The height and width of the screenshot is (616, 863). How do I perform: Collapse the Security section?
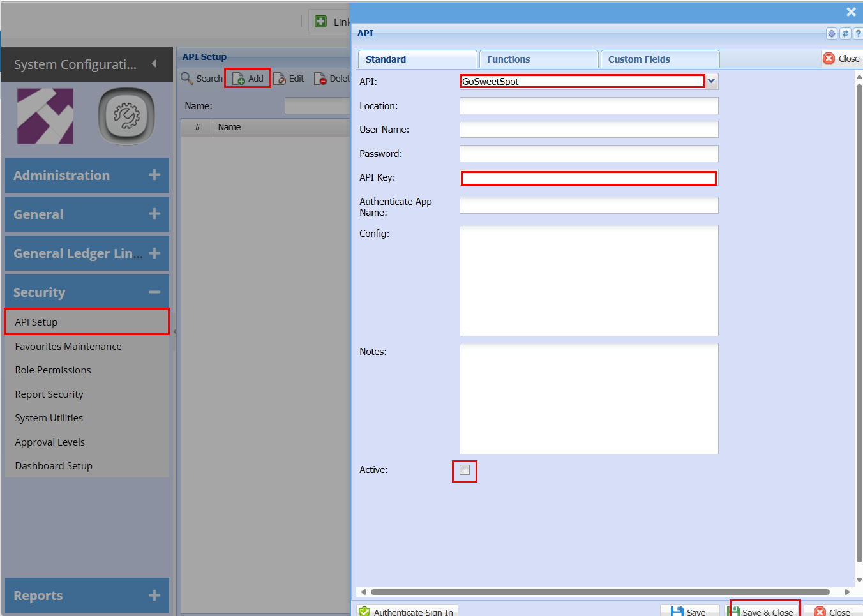(x=87, y=292)
